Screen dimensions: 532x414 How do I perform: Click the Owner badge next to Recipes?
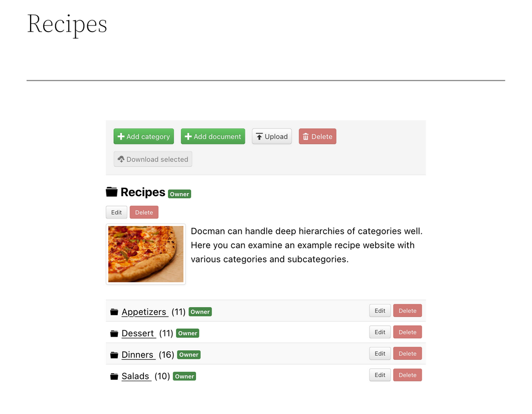(x=180, y=194)
